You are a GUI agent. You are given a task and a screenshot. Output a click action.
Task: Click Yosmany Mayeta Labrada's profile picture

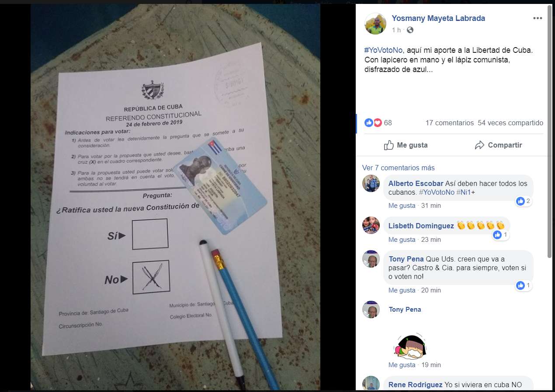click(375, 24)
